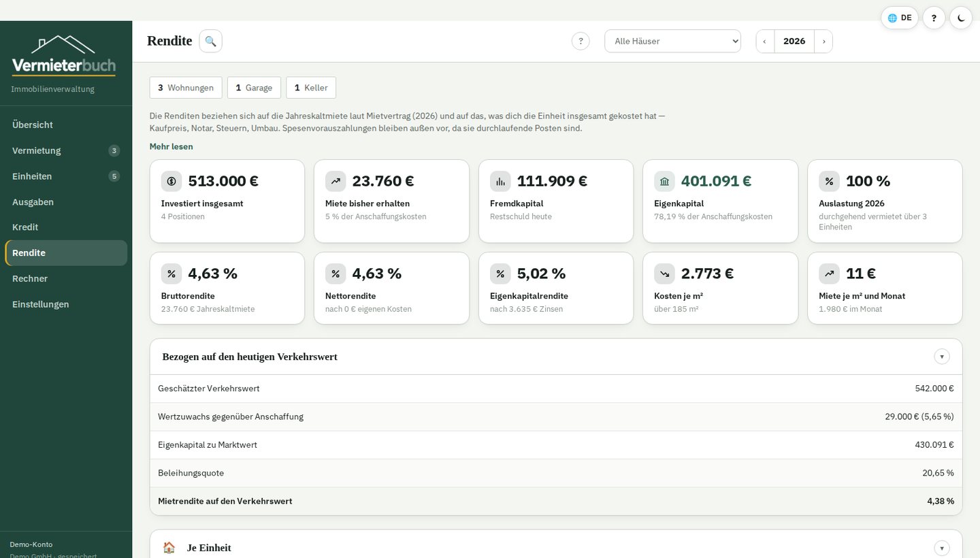Click the Beleihungsquote row label
Image resolution: width=980 pixels, height=558 pixels.
click(x=191, y=473)
